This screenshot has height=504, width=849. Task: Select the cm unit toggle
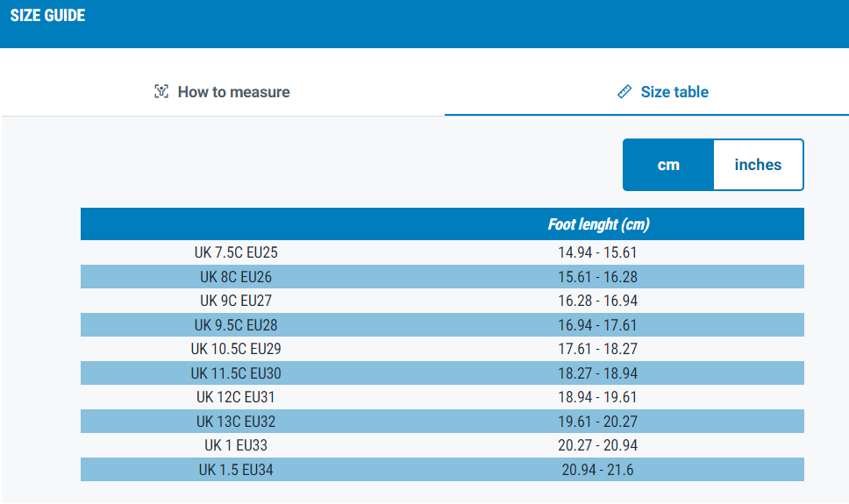(x=668, y=165)
